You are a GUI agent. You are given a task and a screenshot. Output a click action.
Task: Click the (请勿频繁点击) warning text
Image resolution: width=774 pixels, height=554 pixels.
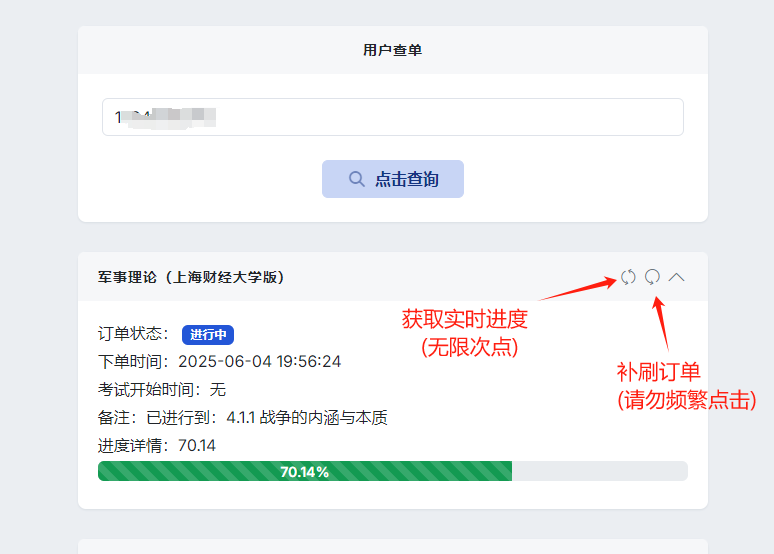(686, 400)
